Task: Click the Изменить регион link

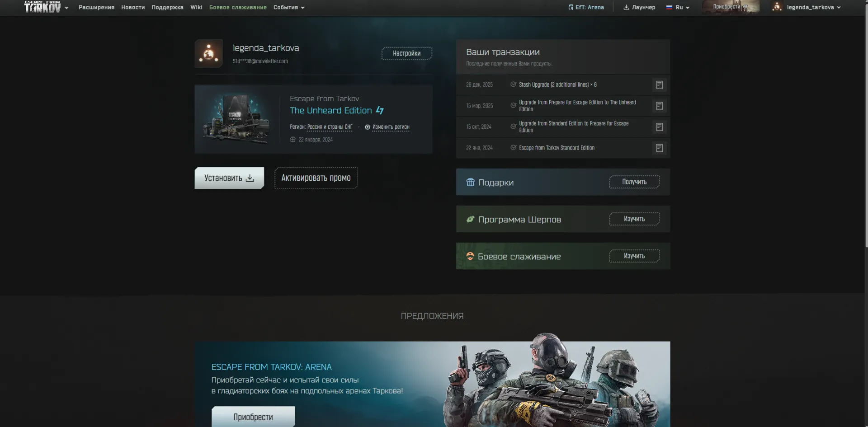Action: point(391,127)
